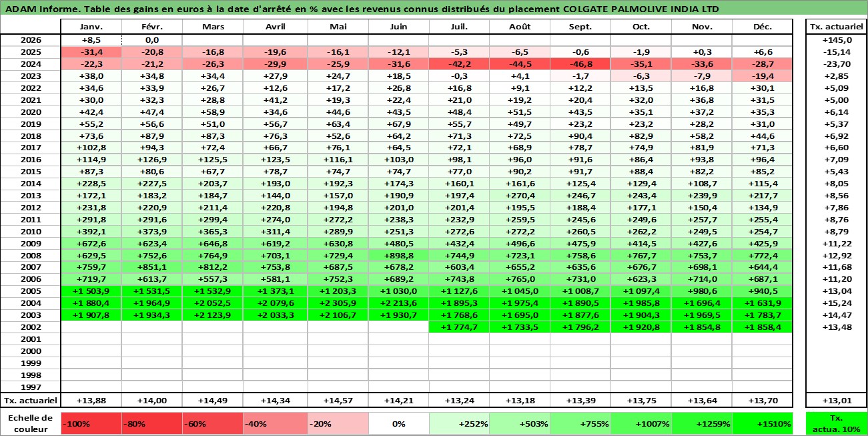Click the -23,70 actuarial rate for 2024

pyautogui.click(x=837, y=64)
